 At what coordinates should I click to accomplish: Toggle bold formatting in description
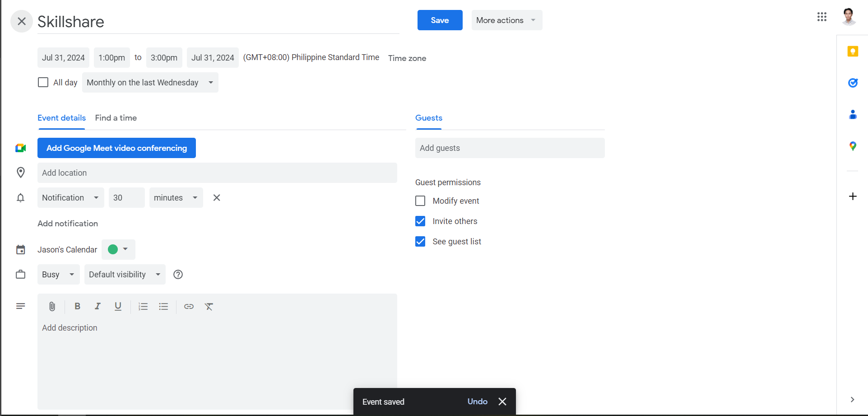[x=77, y=306]
